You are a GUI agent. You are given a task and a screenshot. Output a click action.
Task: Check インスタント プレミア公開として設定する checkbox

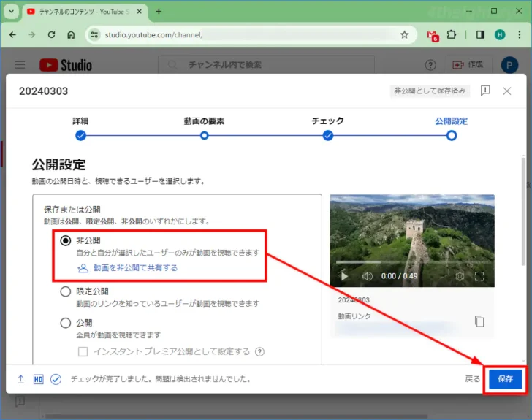83,351
